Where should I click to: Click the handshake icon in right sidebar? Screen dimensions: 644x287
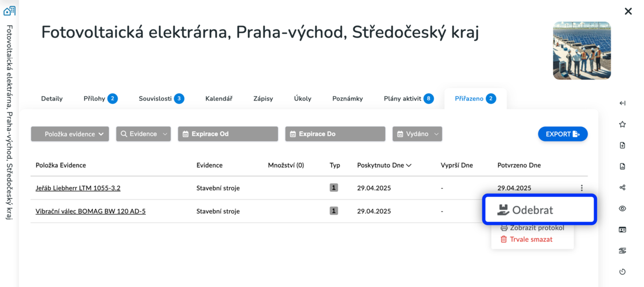click(x=623, y=250)
